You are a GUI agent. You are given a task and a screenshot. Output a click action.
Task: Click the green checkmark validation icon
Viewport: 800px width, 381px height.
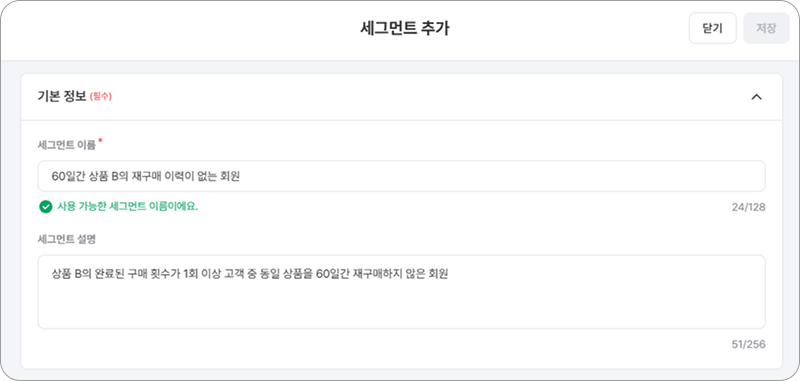point(46,207)
